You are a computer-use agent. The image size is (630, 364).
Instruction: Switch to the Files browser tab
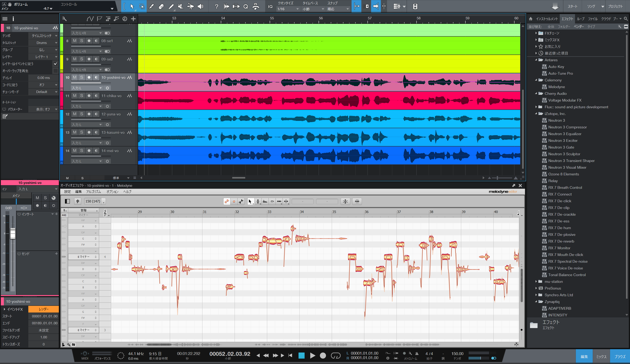click(x=593, y=19)
